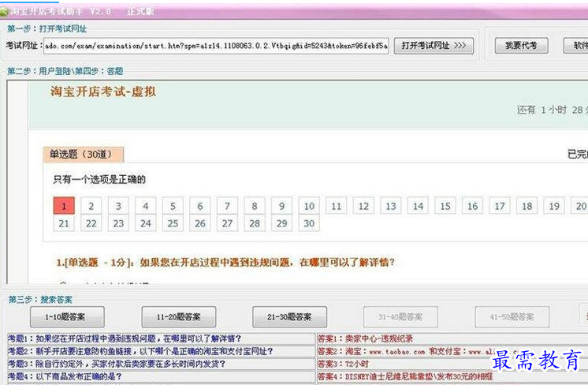This screenshot has height=385, width=588.
Task: Select row 考题4 about 商品发布
Action: [x=162, y=376]
